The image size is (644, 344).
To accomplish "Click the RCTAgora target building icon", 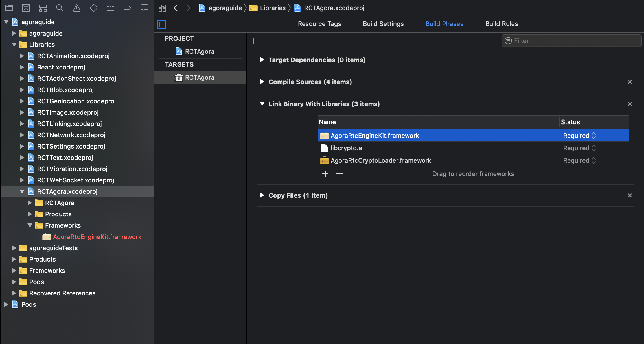I will [x=179, y=77].
